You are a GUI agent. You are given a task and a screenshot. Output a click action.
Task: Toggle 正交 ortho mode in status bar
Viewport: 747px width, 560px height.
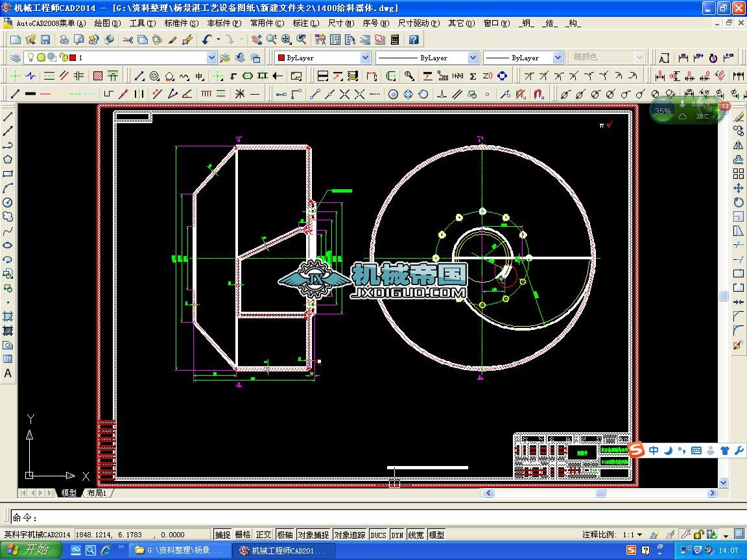[x=263, y=535]
